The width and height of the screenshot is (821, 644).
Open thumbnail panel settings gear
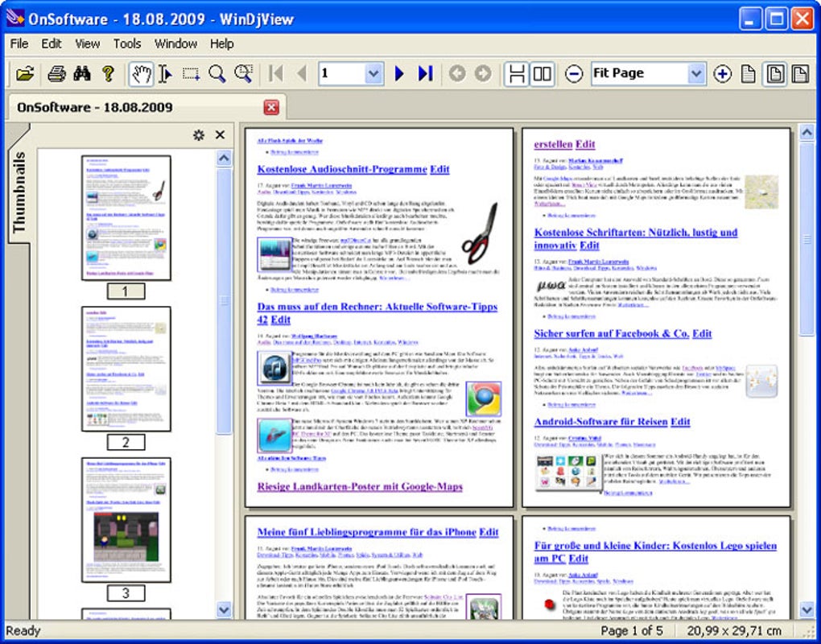[199, 135]
